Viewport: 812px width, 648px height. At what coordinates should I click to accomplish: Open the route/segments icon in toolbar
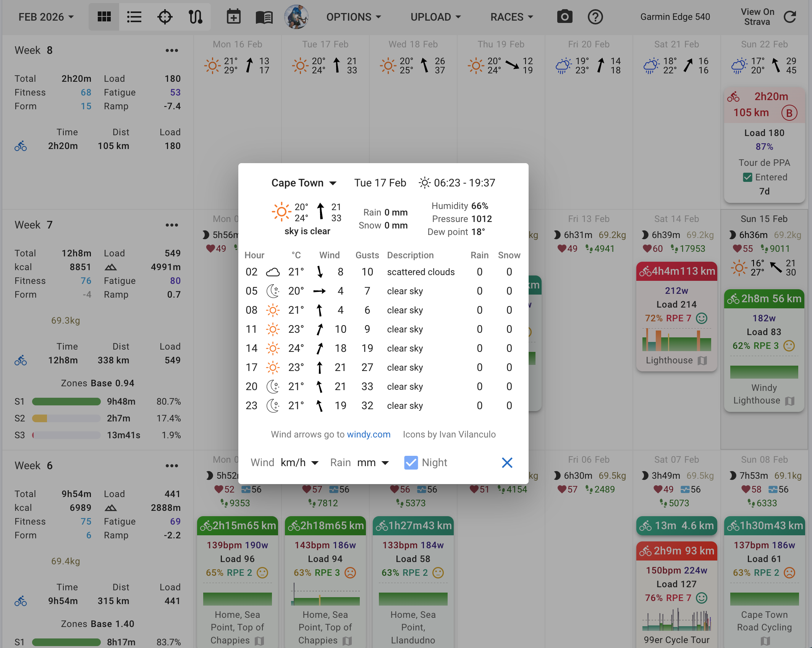[x=196, y=17]
